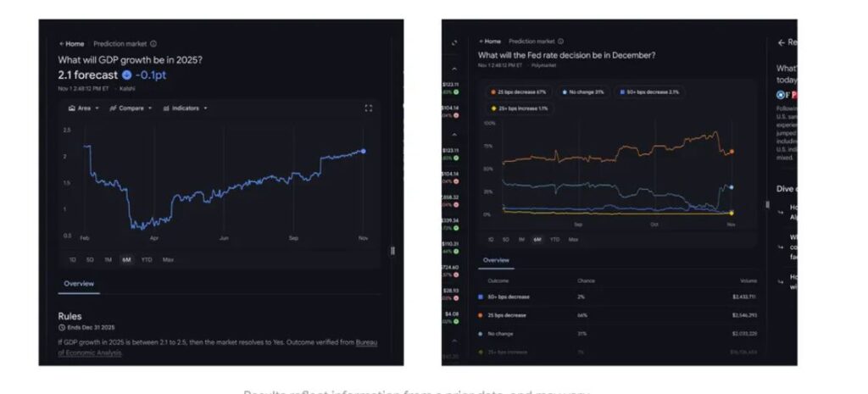Open the Indicators dropdown
868x394 pixels.
coord(184,108)
